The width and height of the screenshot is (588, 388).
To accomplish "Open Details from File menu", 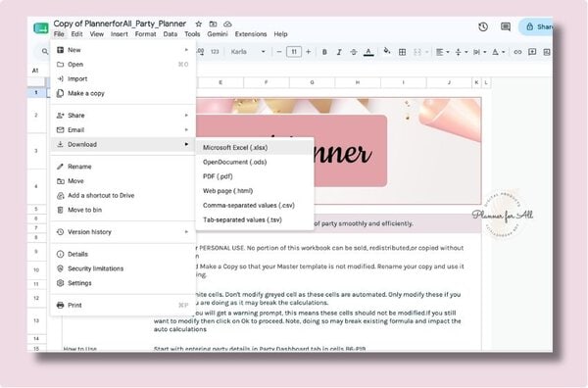I will point(122,254).
